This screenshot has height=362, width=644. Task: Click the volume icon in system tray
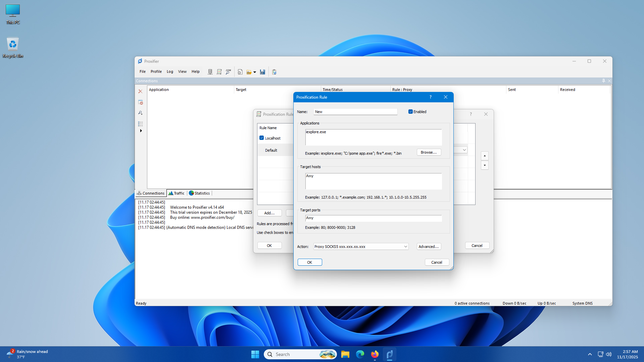point(609,354)
